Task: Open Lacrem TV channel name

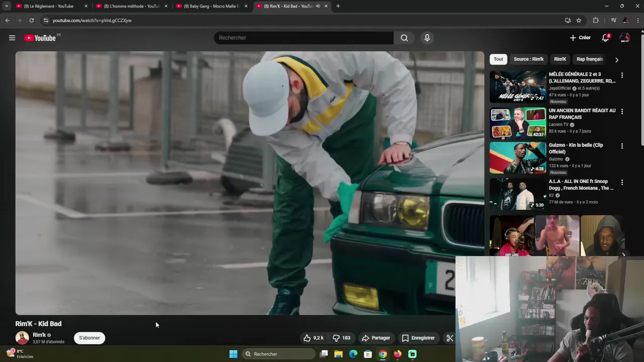Action: tap(558, 124)
